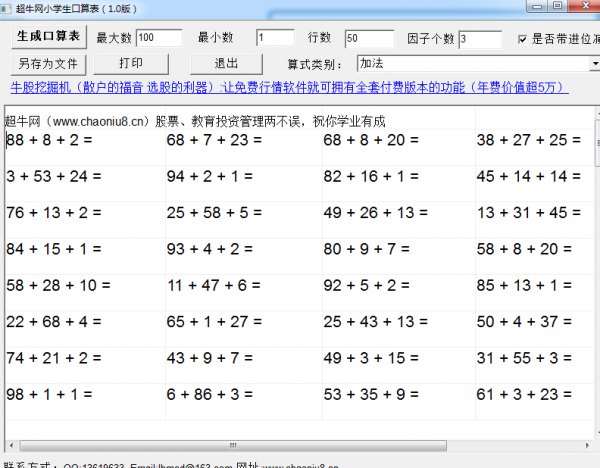Click the cell '84 + 15 + 1 ='

[85, 256]
